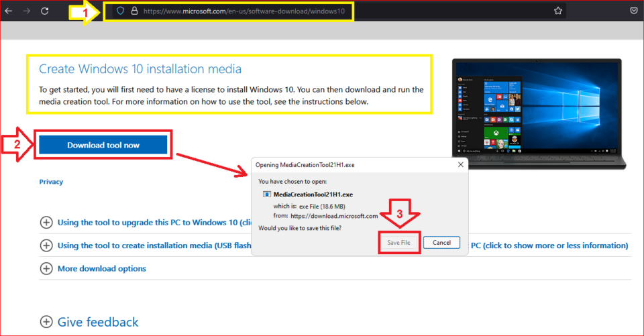Open More download options link
Image resolution: width=644 pixels, height=336 pixels.
[102, 268]
